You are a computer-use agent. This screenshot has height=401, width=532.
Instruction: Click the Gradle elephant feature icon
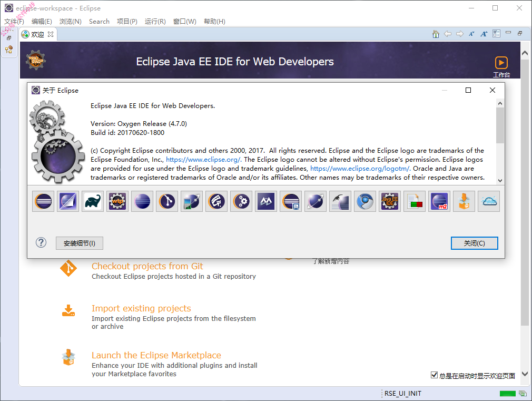(93, 201)
